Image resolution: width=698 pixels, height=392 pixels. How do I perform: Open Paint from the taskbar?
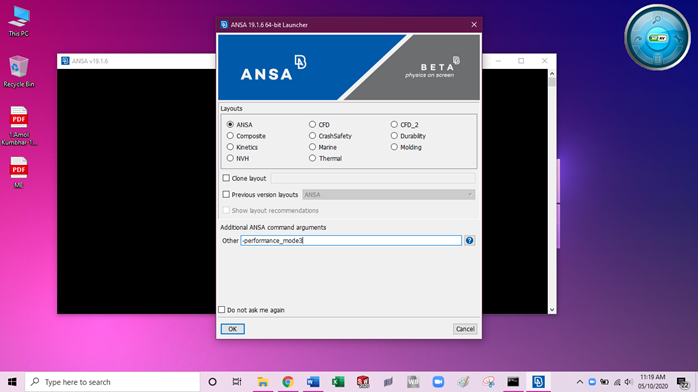click(463, 382)
